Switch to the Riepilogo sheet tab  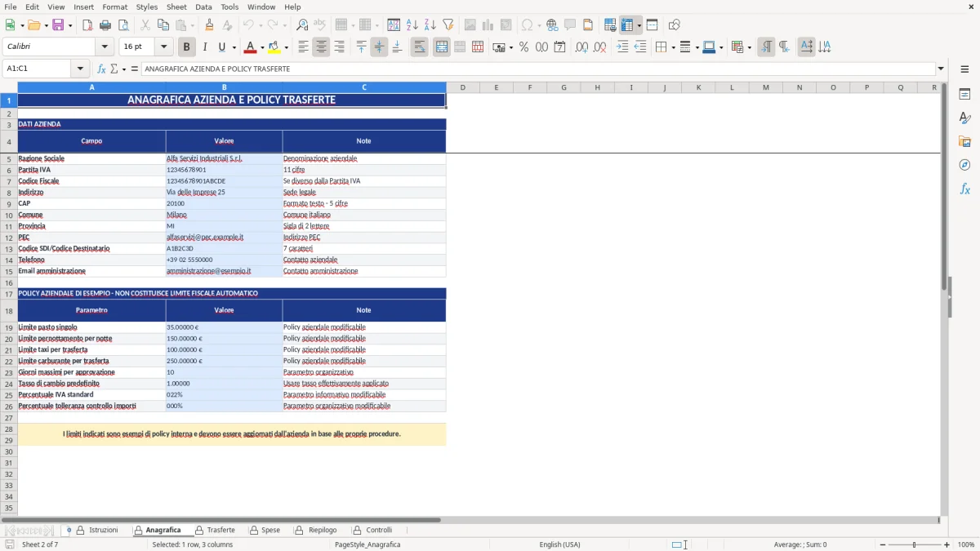[315, 530]
